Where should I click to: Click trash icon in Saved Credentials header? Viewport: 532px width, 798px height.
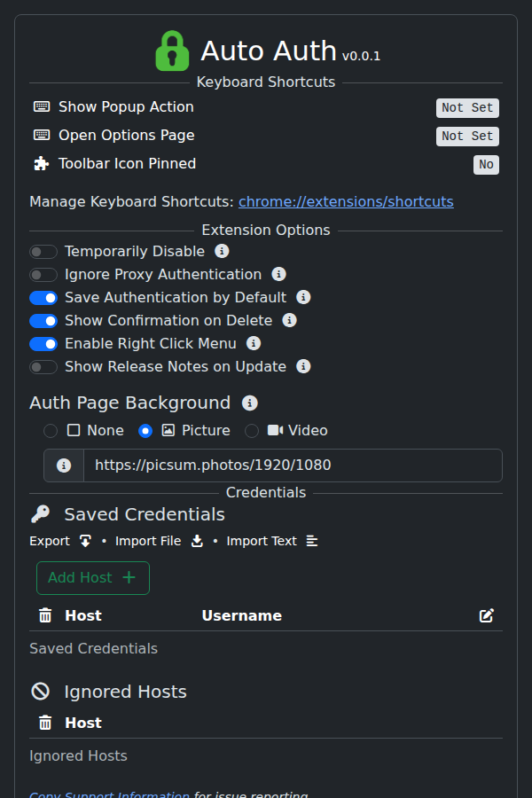pos(45,615)
